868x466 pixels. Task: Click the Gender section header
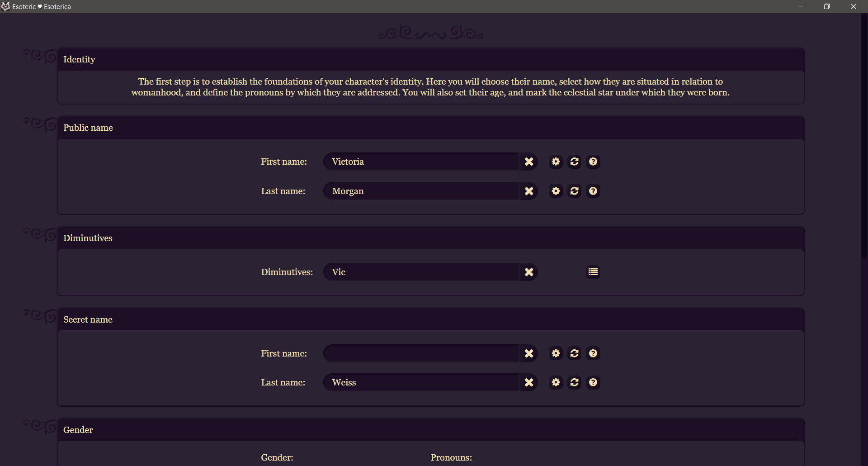click(x=430, y=430)
